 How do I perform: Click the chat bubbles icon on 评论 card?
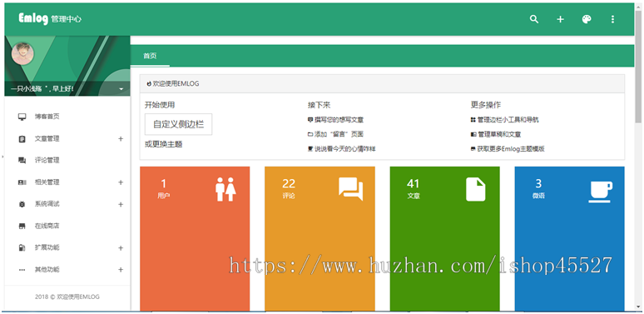[x=351, y=189]
